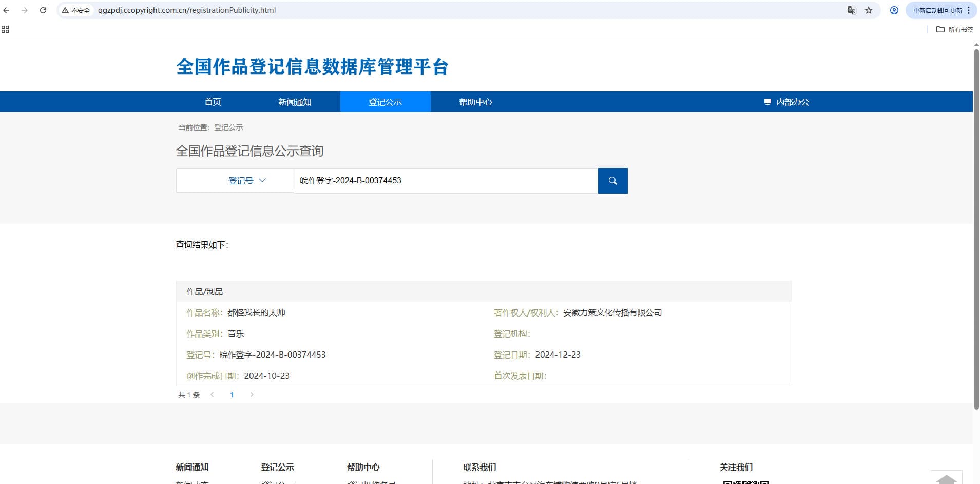980x484 pixels.
Task: Go to next results page arrow
Action: (252, 395)
